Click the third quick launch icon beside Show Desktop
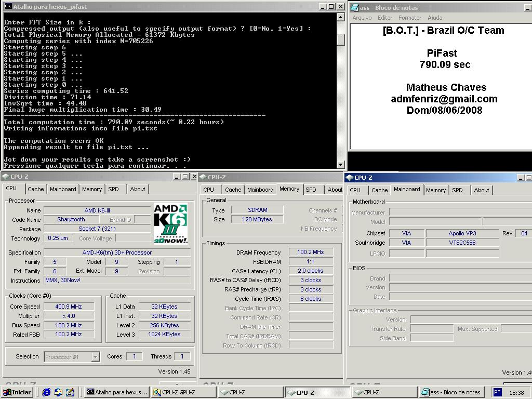This screenshot has width=532, height=399. 70,392
